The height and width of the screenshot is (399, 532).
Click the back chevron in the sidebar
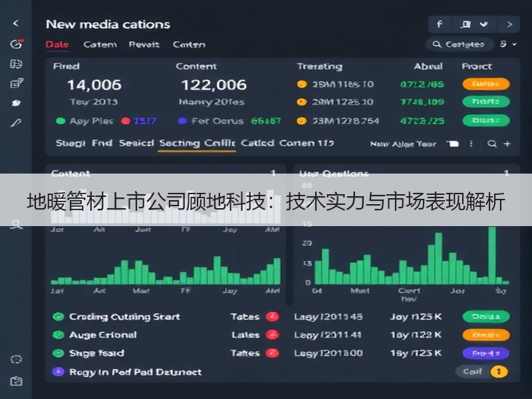point(15,23)
